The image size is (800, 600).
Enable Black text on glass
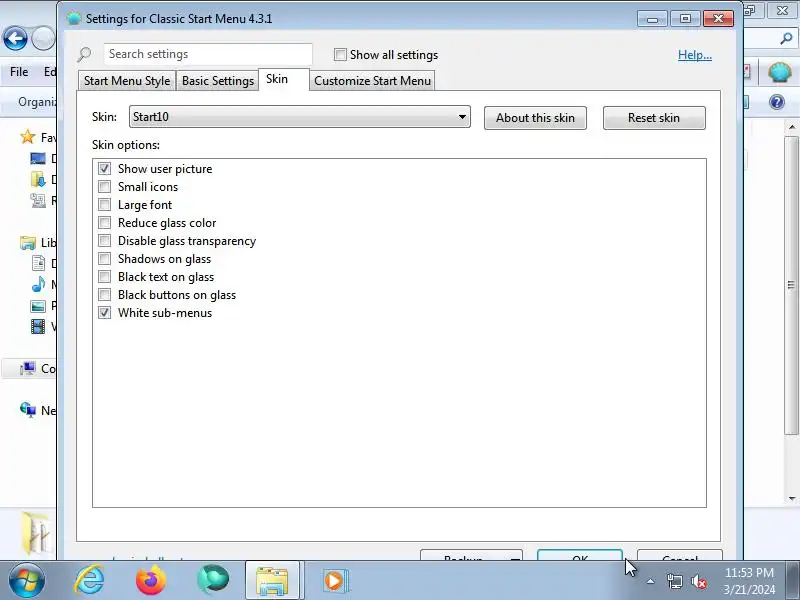tap(105, 277)
